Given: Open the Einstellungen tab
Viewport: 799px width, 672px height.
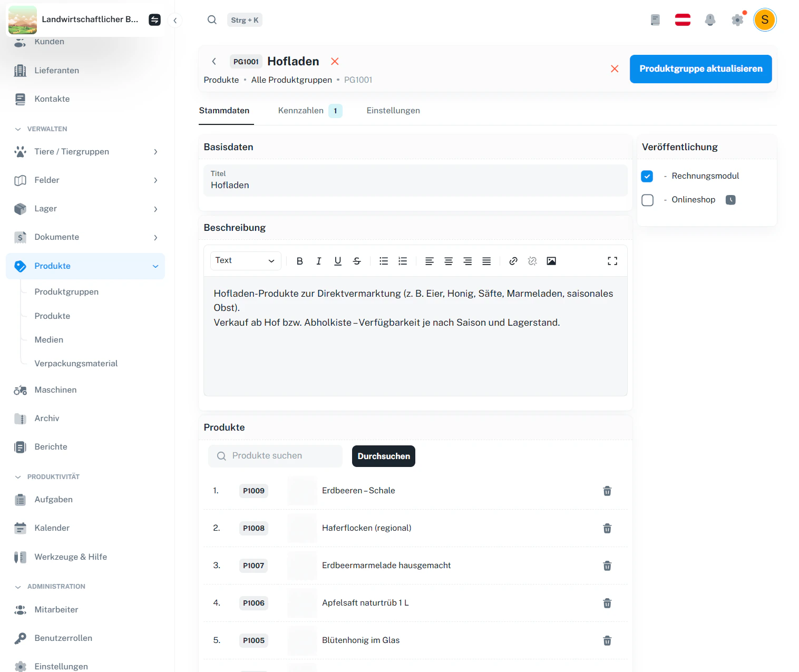Looking at the screenshot, I should pos(393,111).
